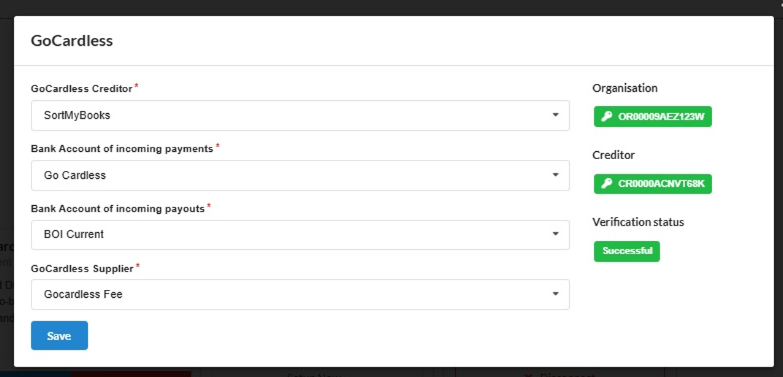The width and height of the screenshot is (783, 377).
Task: Save the GoCardless settings
Action: [59, 336]
